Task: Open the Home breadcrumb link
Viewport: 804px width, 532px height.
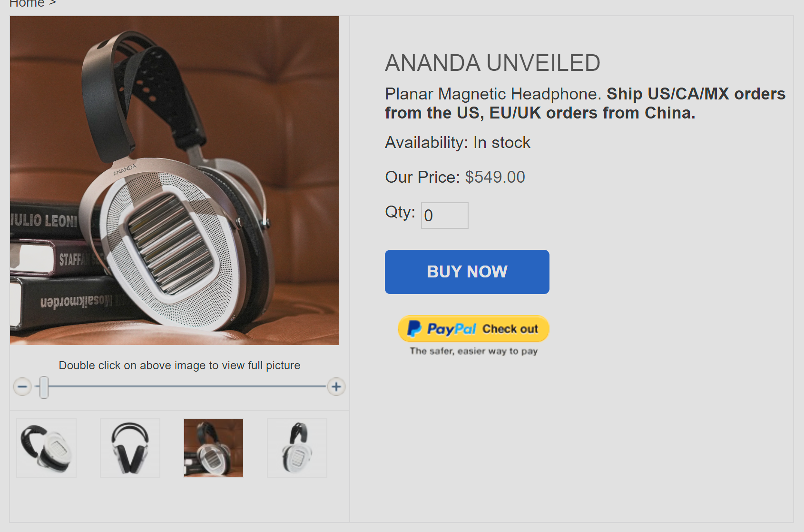Action: coord(26,3)
